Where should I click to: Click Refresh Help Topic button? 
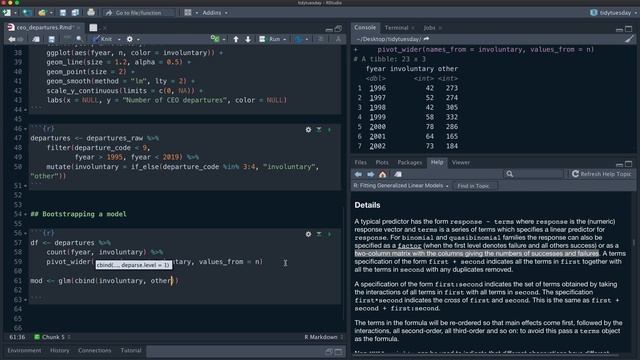(602, 174)
